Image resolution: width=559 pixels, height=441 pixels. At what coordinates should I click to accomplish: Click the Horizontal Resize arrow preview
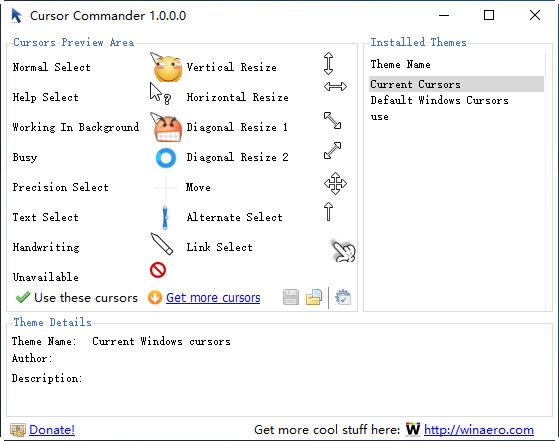pos(335,86)
